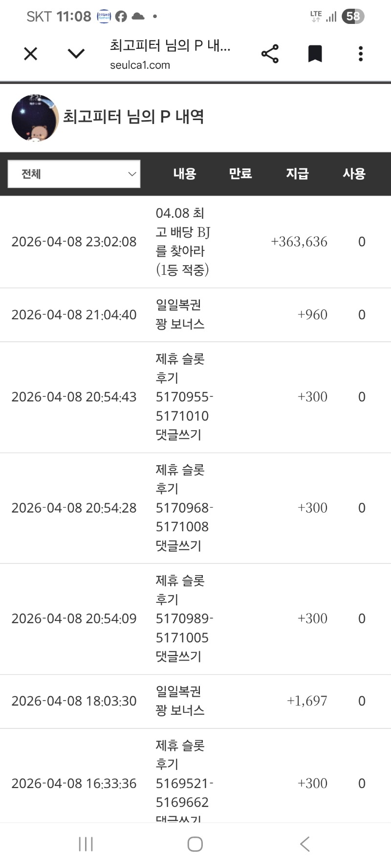Viewport: 391px width, 868px height.
Task: Select the 사용 column header
Action: pos(354,174)
